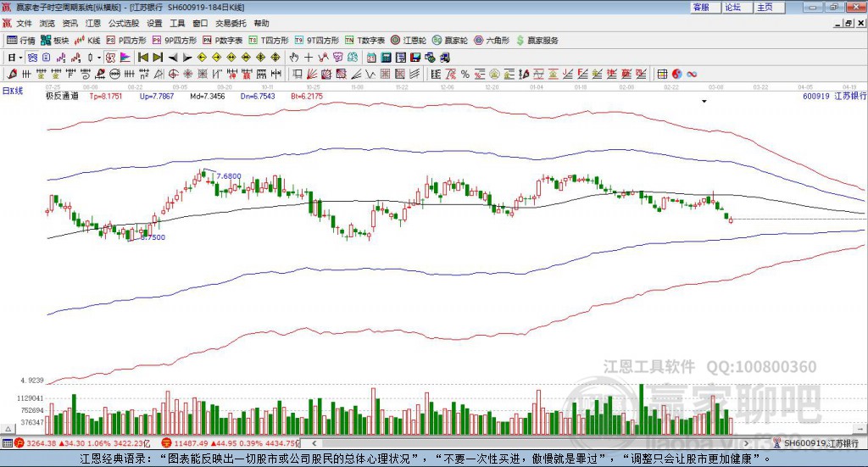Click the red crosshair circle tool
The width and height of the screenshot is (868, 467).
[173, 74]
